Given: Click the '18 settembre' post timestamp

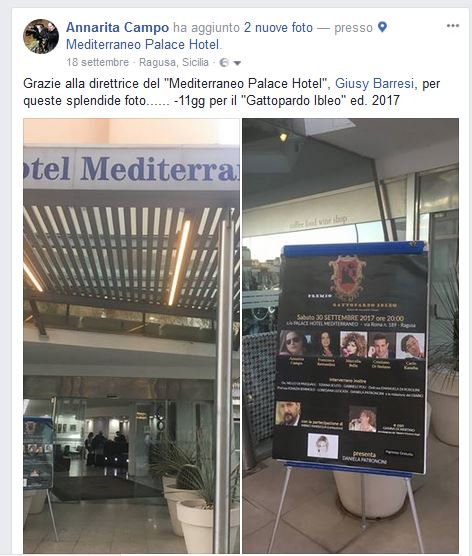Looking at the screenshot, I should tap(98, 62).
